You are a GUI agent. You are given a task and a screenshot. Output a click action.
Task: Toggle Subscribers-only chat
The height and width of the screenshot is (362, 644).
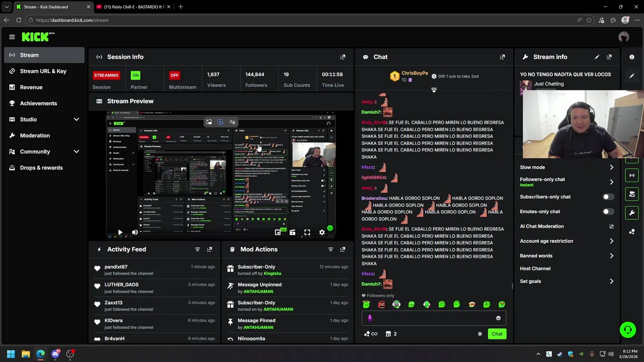608,197
